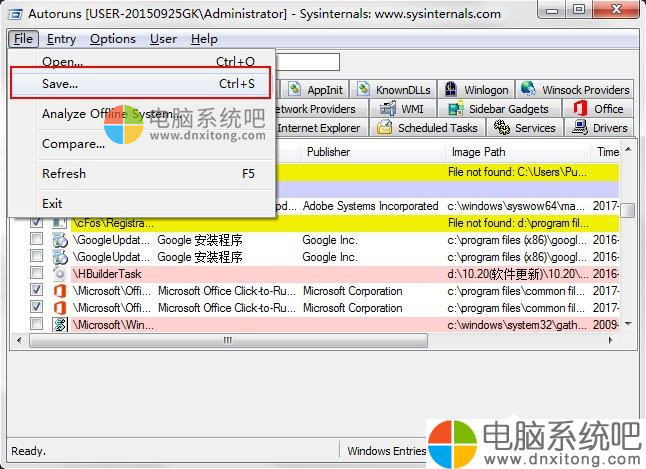Select the \Microsoft\Win entry name
This screenshot has height=469, width=646.
(x=113, y=325)
